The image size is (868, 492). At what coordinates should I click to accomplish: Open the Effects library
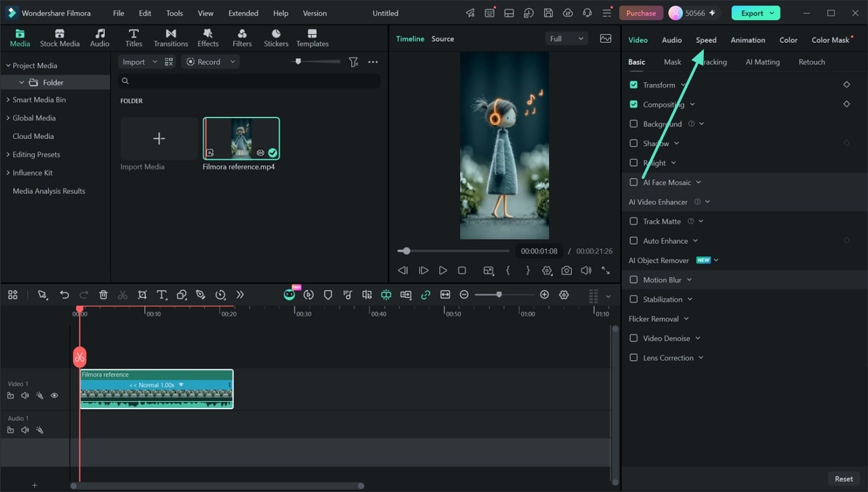(208, 38)
